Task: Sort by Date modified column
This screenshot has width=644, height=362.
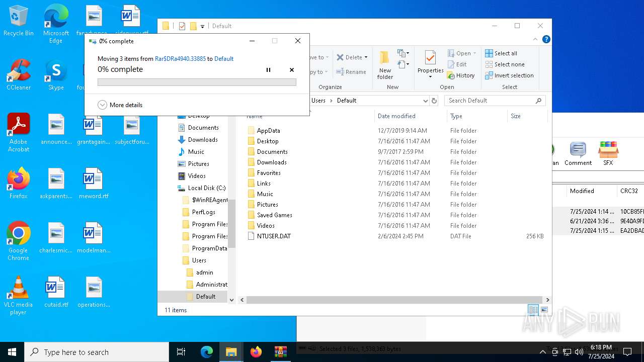Action: click(x=411, y=116)
